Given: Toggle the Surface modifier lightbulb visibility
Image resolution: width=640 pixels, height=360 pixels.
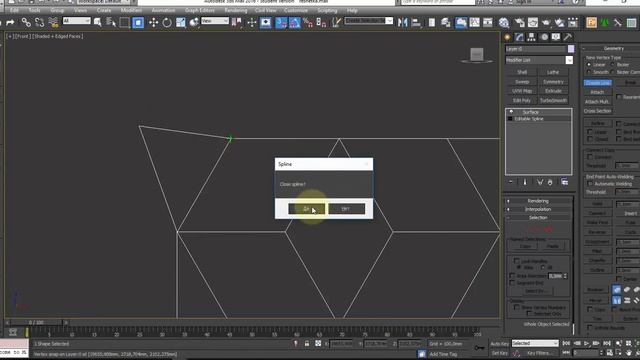Looking at the screenshot, I should pyautogui.click(x=511, y=111).
